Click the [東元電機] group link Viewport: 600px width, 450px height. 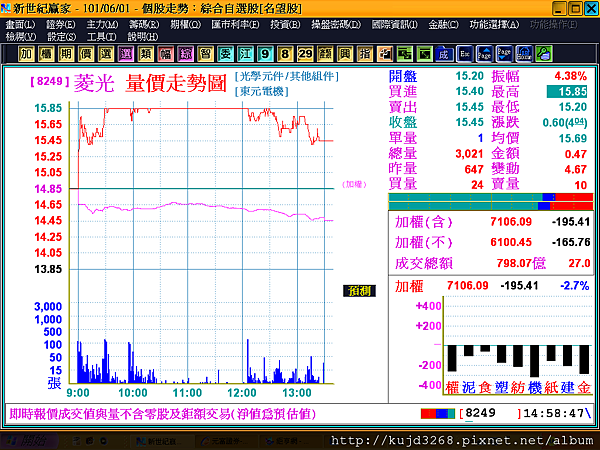pos(262,91)
